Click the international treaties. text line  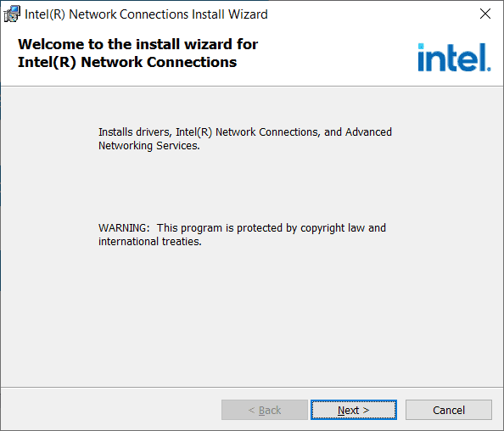click(150, 241)
